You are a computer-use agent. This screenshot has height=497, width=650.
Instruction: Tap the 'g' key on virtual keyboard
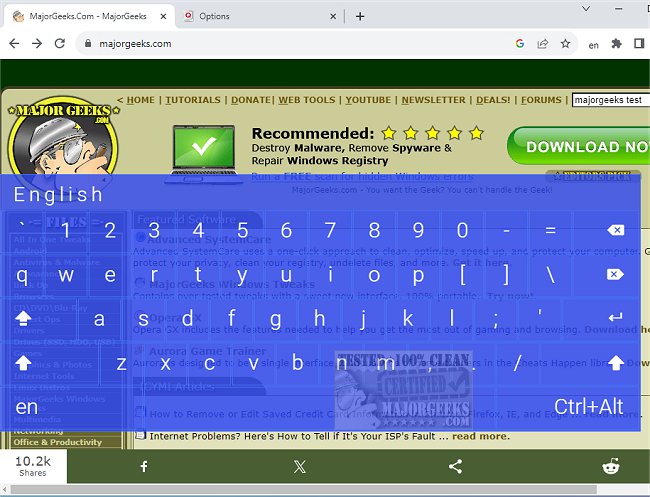pos(275,319)
